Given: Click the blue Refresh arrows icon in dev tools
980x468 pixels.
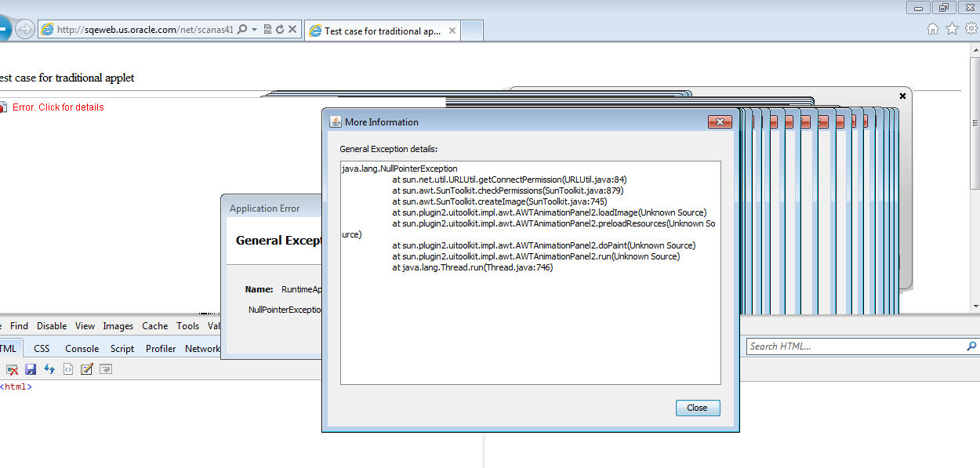Looking at the screenshot, I should (49, 369).
